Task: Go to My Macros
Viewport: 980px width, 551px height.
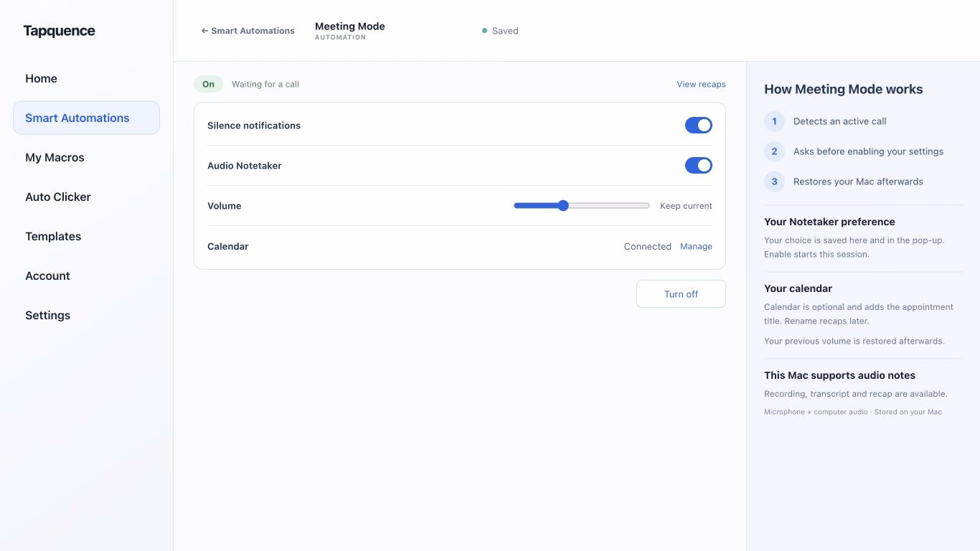Action: coord(86,157)
